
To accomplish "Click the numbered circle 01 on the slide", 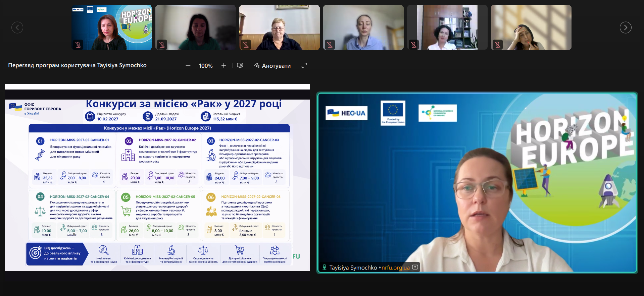I will [x=40, y=141].
